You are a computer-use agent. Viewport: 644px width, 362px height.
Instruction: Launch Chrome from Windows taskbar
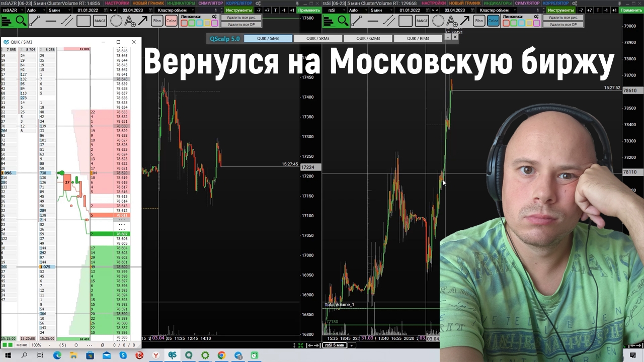point(221,355)
